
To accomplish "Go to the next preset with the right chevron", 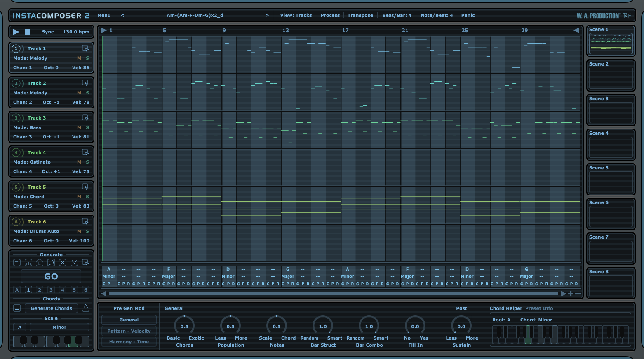I will pyautogui.click(x=267, y=15).
